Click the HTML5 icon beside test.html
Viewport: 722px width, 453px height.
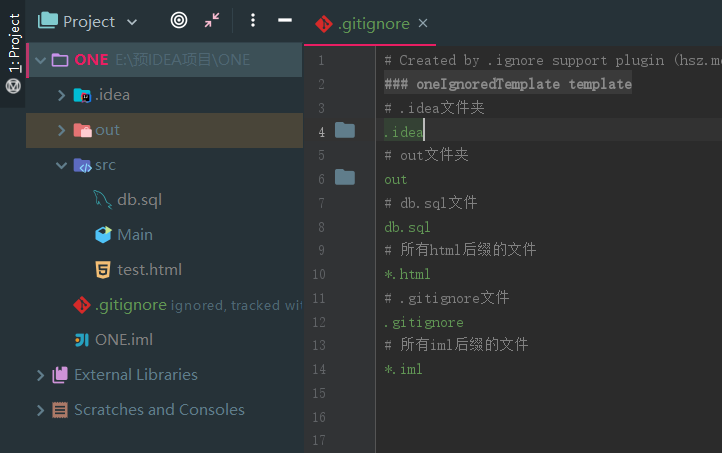click(x=103, y=270)
